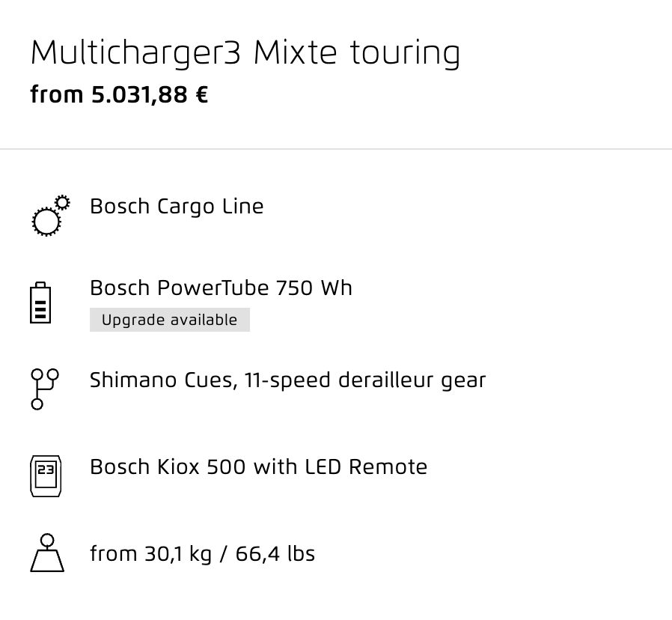Click the battery icon

click(x=40, y=303)
